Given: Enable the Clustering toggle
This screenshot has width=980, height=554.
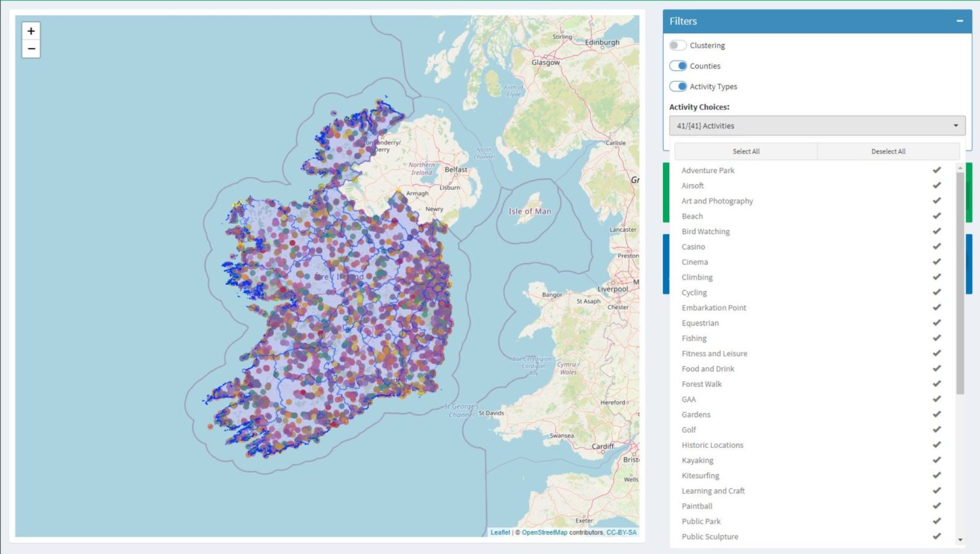Looking at the screenshot, I should (678, 45).
